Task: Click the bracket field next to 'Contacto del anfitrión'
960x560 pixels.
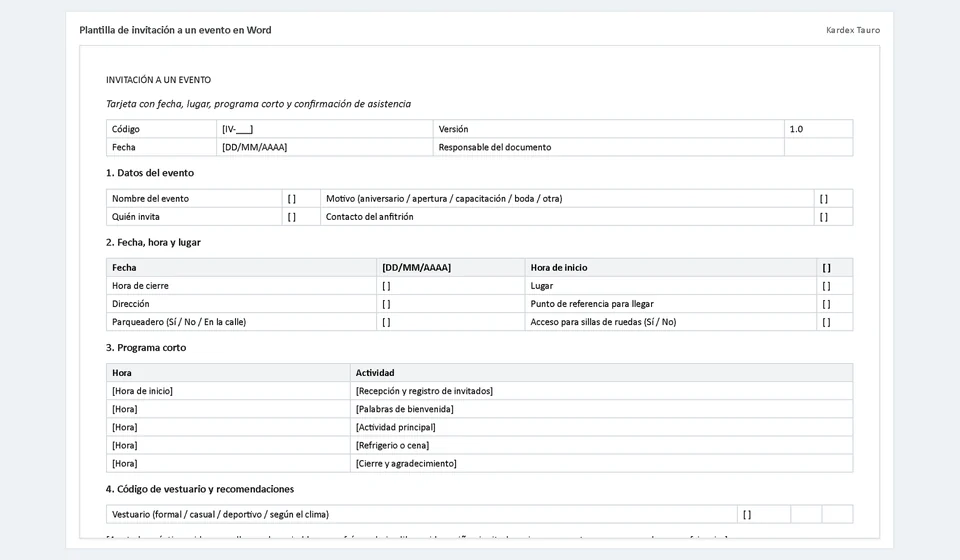Action: click(x=833, y=217)
